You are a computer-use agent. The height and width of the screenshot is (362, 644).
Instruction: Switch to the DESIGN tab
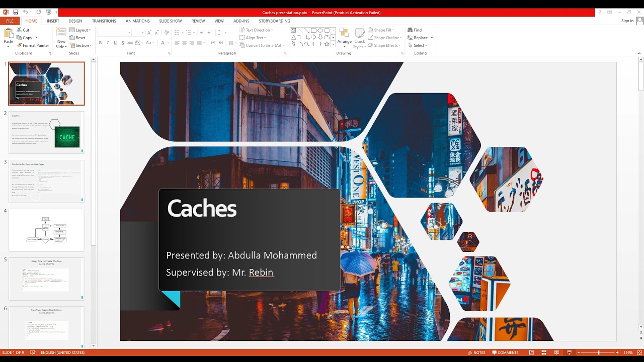coord(75,21)
